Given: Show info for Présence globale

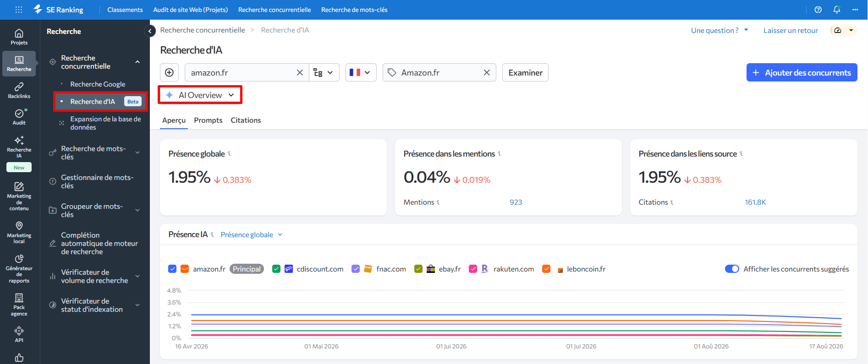Looking at the screenshot, I should (x=229, y=154).
